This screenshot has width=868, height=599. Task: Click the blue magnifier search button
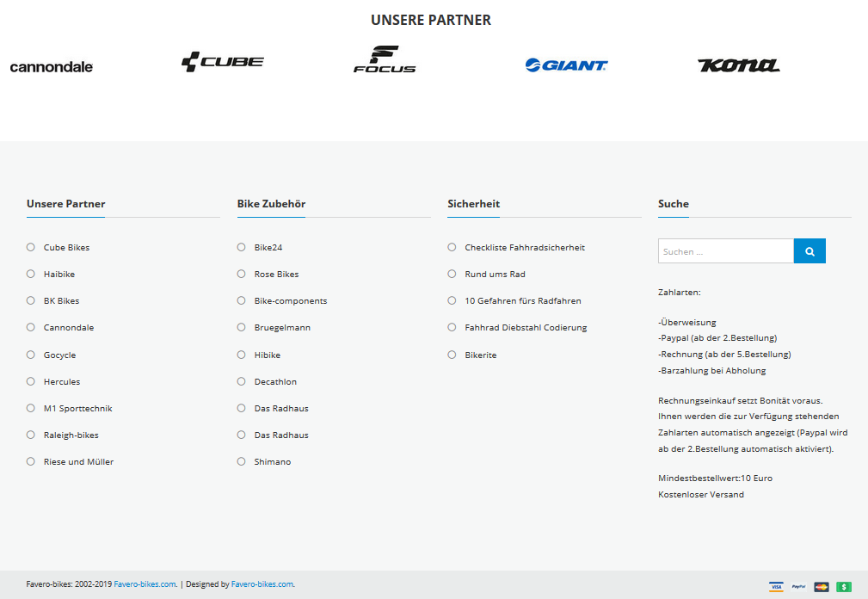(x=810, y=251)
